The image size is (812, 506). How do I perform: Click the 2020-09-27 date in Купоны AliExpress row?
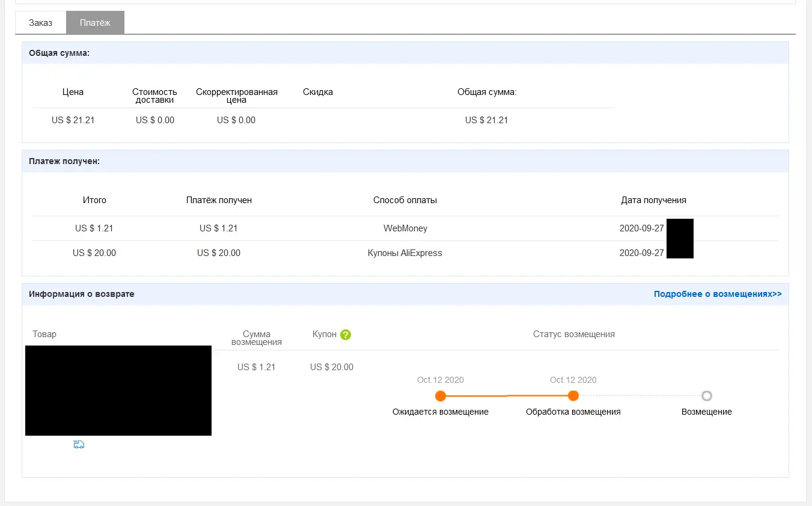coord(642,253)
